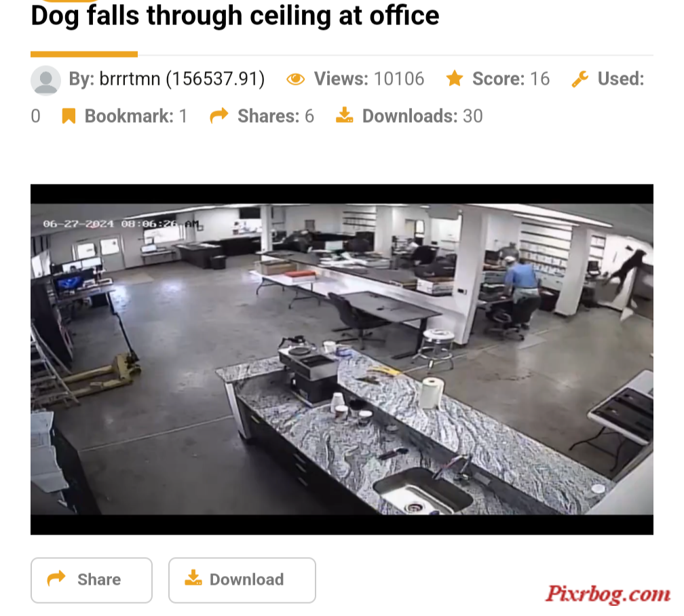Select the title 'Dog falls through ceiling at office'
This screenshot has height=616, width=684.
click(235, 16)
